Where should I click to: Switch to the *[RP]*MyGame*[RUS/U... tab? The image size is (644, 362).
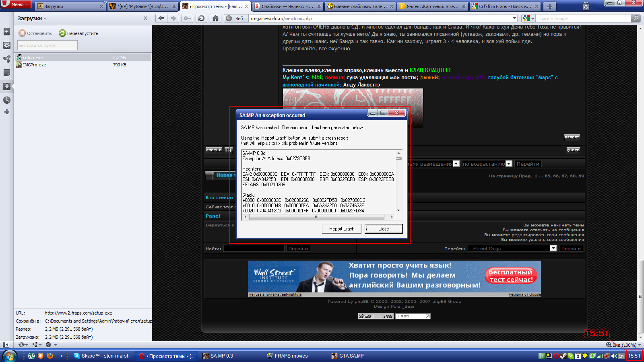tap(143, 6)
